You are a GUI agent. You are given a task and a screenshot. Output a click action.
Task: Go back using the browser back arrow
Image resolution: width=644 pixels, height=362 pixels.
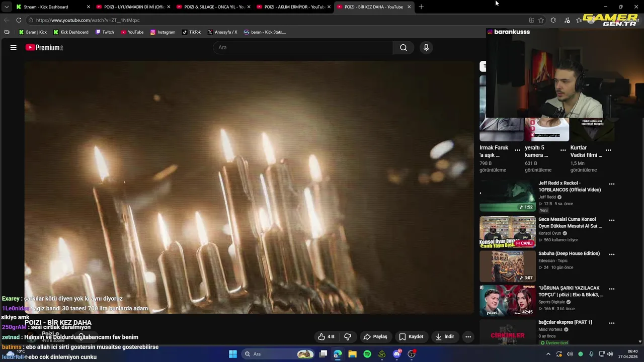click(6, 20)
